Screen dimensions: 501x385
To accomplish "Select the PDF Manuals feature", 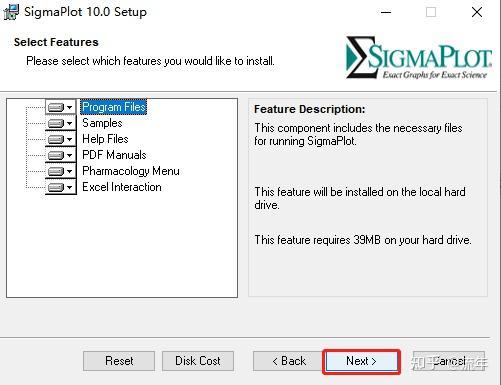I will click(114, 155).
